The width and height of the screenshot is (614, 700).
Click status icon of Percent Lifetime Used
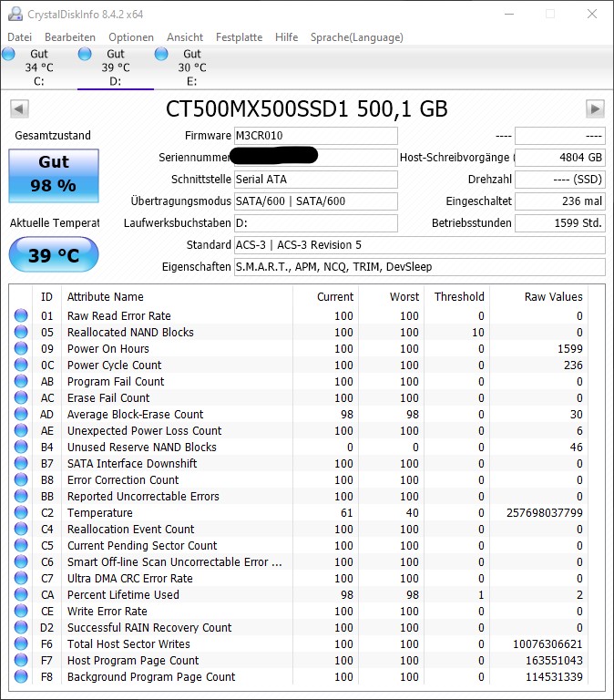pyautogui.click(x=21, y=594)
